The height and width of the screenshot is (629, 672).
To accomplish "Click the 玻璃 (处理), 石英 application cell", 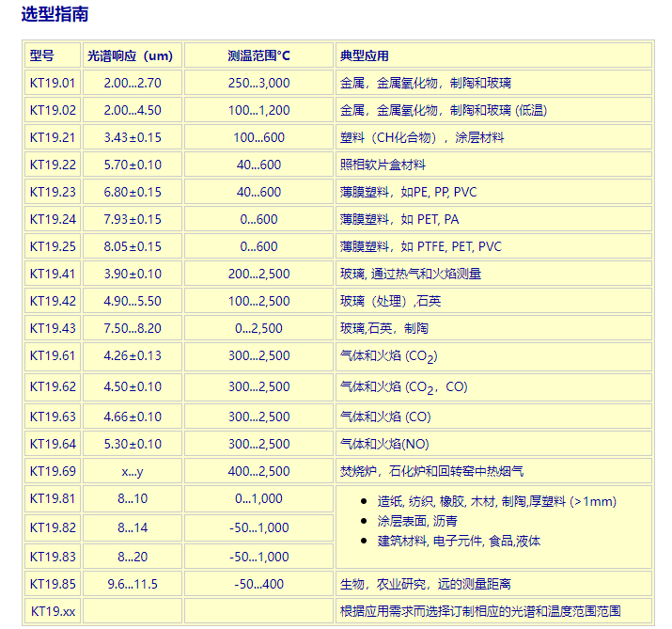I will 390,301.
